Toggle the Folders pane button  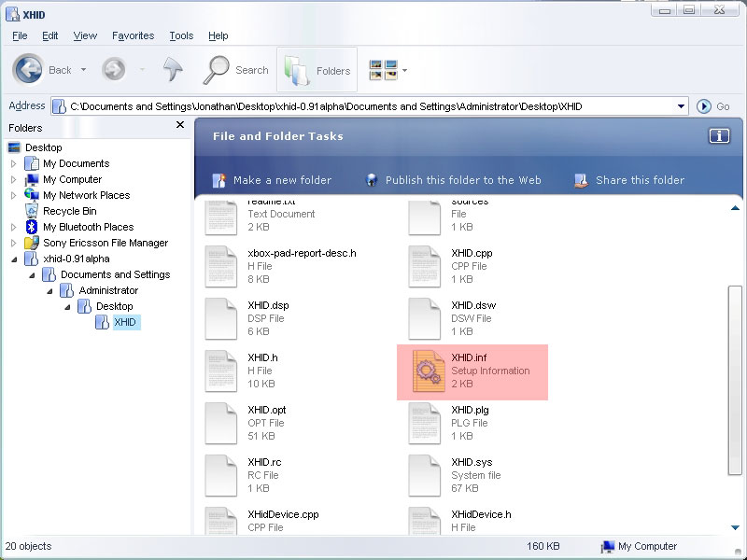click(x=317, y=70)
